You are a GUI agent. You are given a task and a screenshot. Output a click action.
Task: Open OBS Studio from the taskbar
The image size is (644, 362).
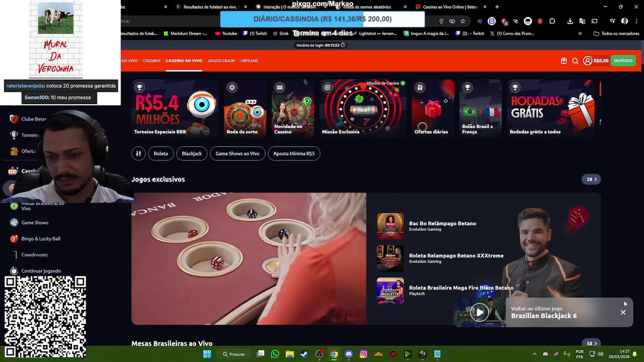coord(319,354)
